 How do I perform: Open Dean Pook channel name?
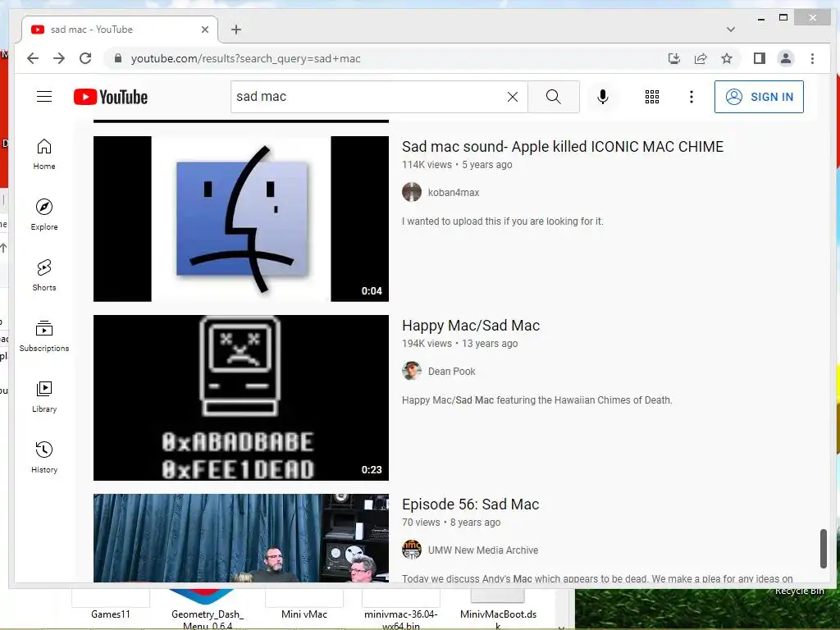coord(452,372)
